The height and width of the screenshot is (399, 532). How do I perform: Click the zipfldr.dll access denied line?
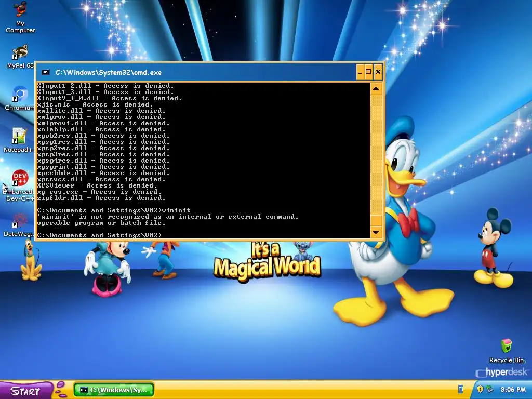[x=101, y=198]
